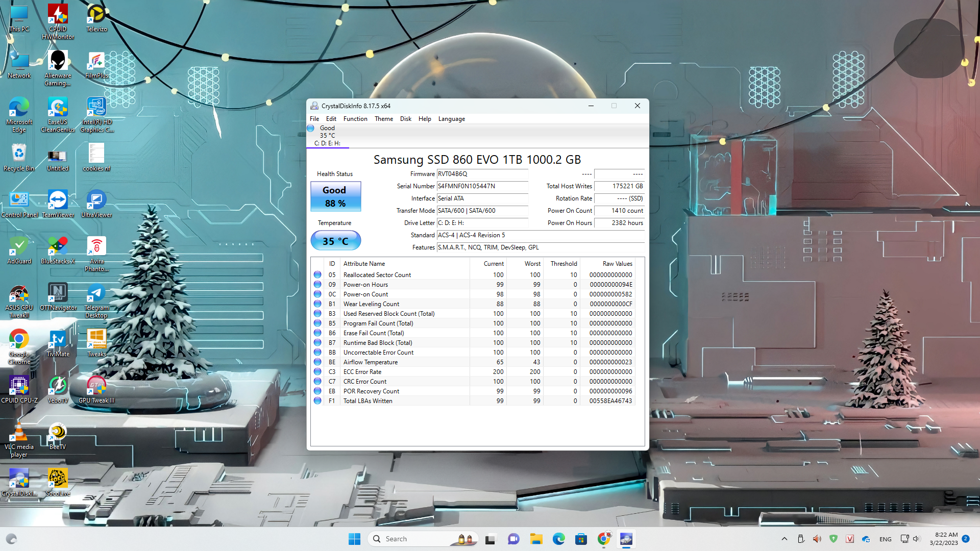Image resolution: width=980 pixels, height=551 pixels.
Task: Click the status circle for Wear Leveling Count
Action: tap(317, 304)
